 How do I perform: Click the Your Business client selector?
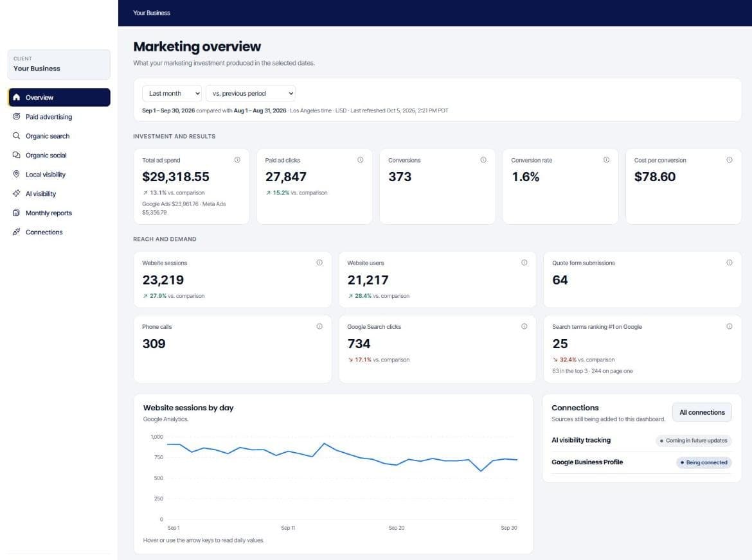(x=59, y=64)
